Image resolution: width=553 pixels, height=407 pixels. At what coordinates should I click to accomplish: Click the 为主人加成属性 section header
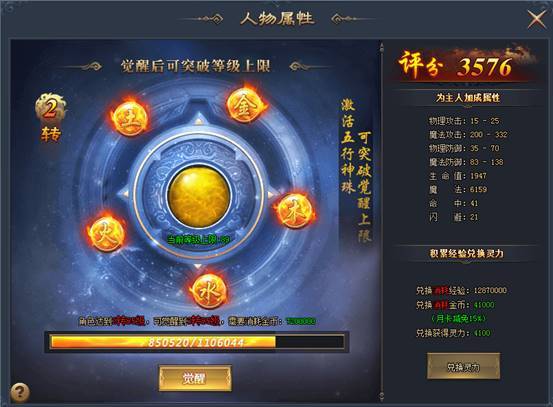click(468, 98)
